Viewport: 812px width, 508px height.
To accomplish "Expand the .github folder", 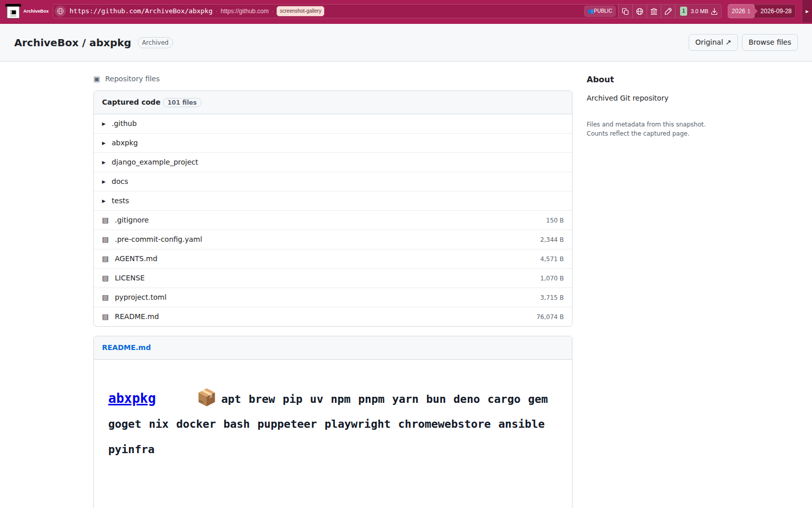I will click(x=333, y=123).
